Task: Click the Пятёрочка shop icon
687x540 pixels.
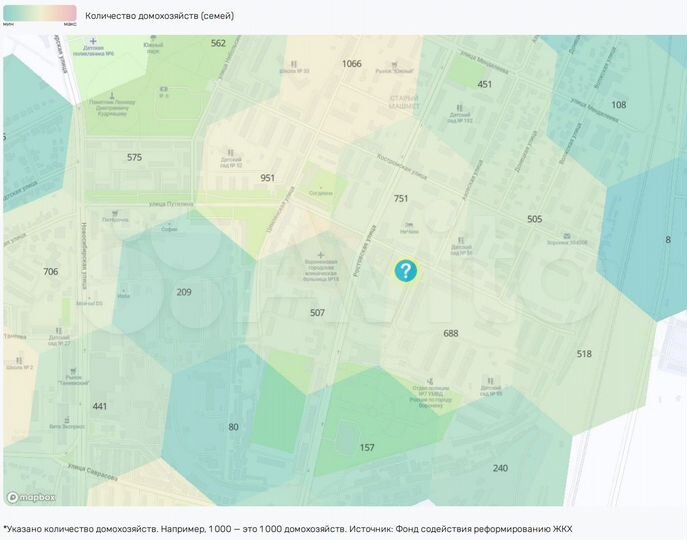Action: 116,213
